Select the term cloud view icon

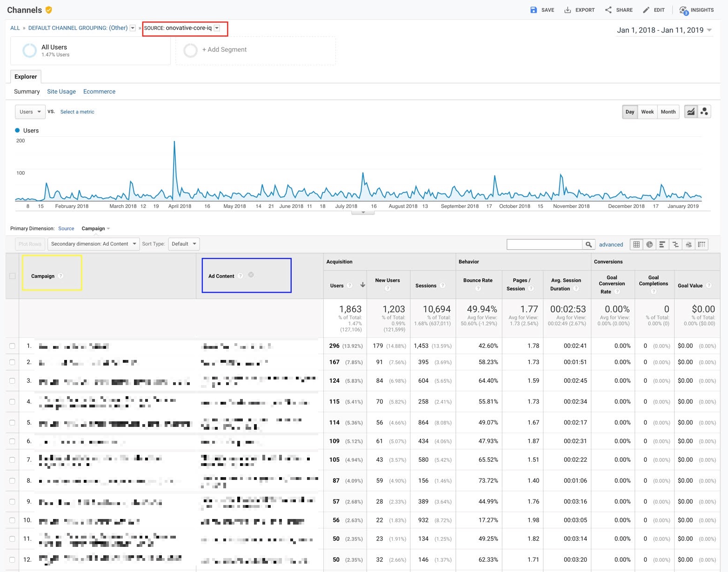(688, 244)
